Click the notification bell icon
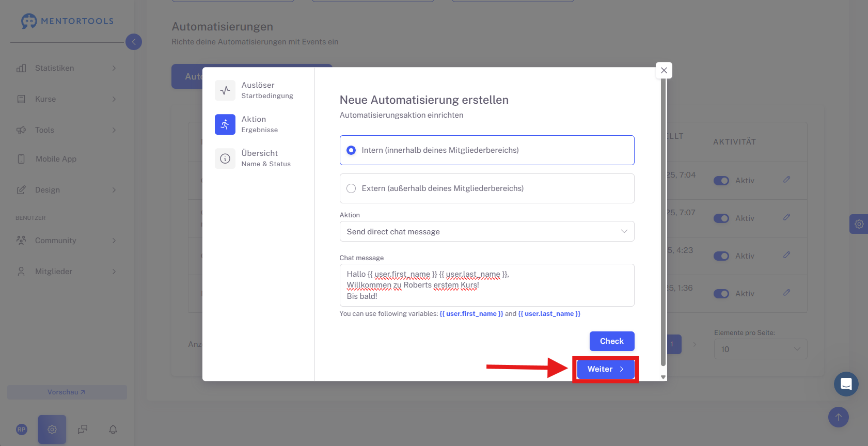The image size is (868, 446). (113, 429)
